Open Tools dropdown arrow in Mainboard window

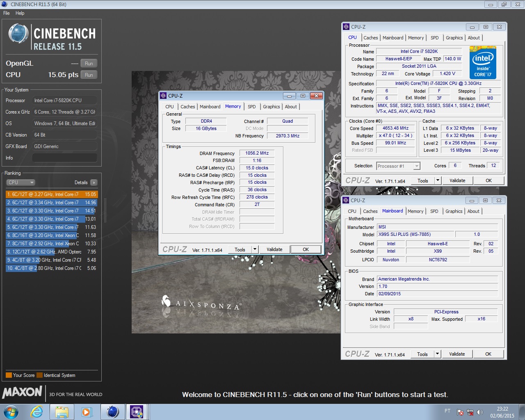(x=437, y=354)
